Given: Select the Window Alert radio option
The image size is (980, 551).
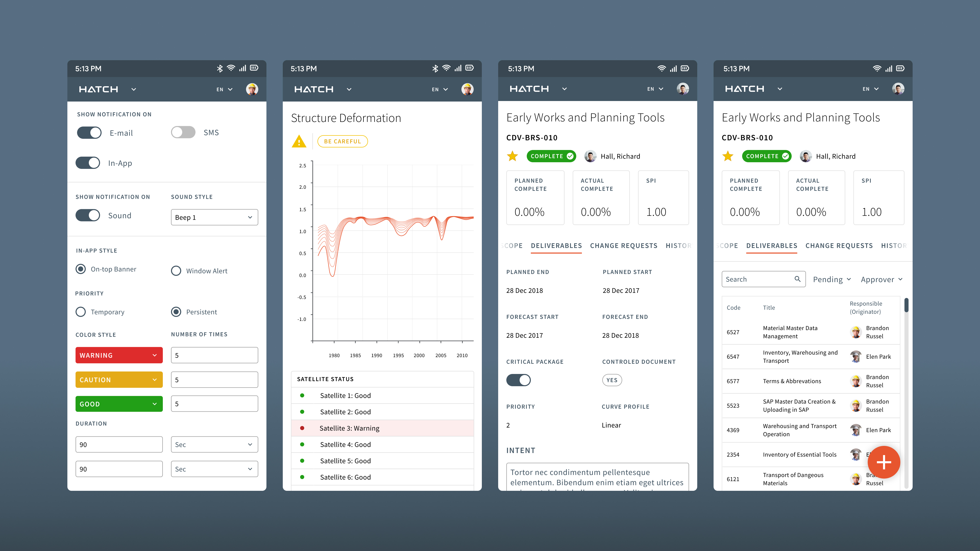Looking at the screenshot, I should point(176,271).
